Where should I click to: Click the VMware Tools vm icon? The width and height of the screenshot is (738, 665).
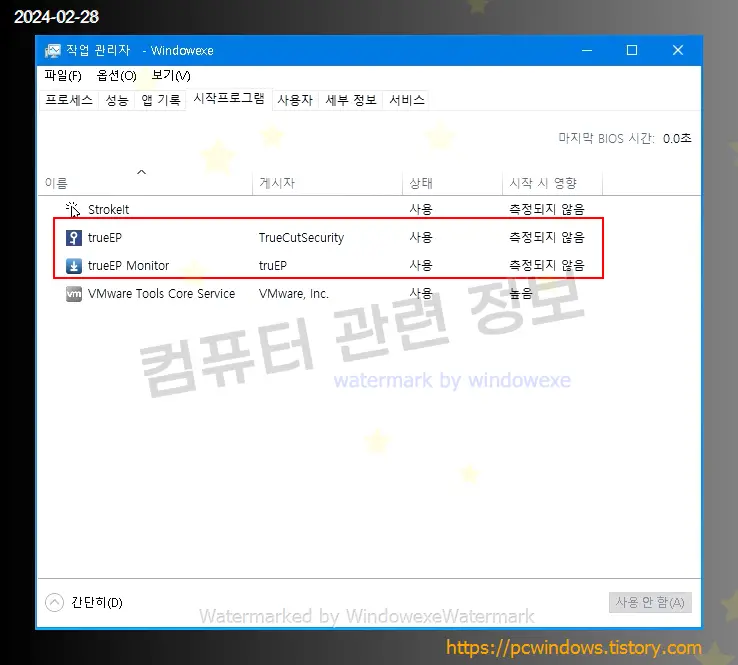[73, 294]
